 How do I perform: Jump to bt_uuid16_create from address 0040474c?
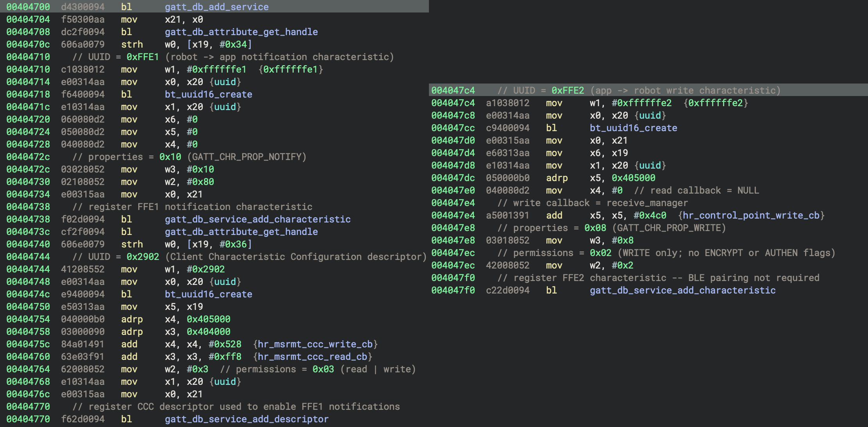point(208,294)
